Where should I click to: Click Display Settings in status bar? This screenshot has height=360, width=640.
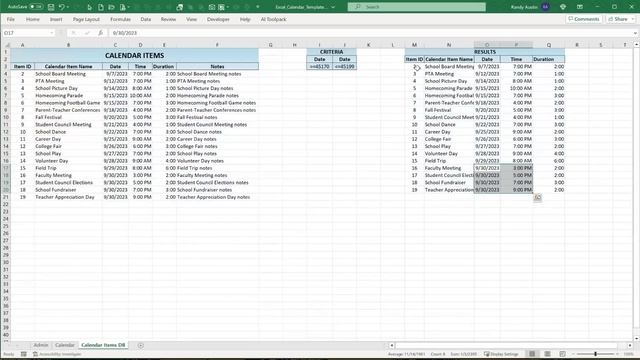[501, 354]
